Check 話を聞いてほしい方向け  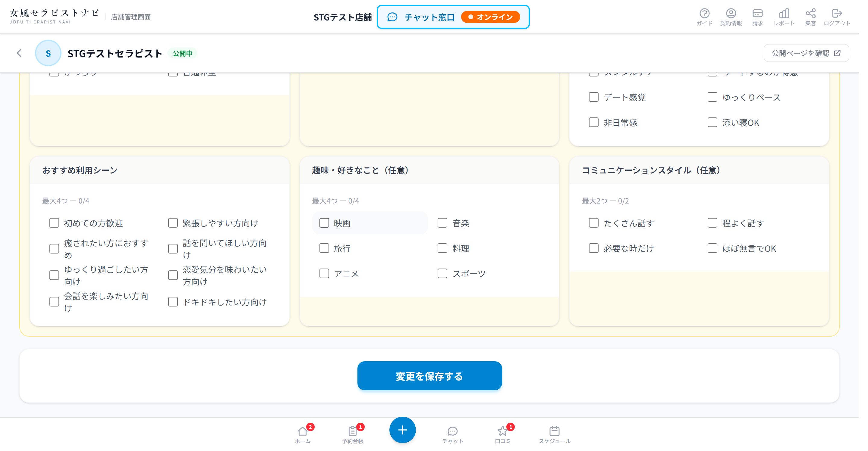tap(175, 251)
